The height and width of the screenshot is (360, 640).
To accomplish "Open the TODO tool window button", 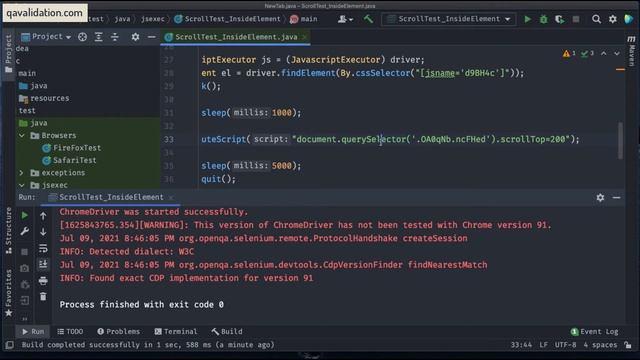I will tap(70, 331).
